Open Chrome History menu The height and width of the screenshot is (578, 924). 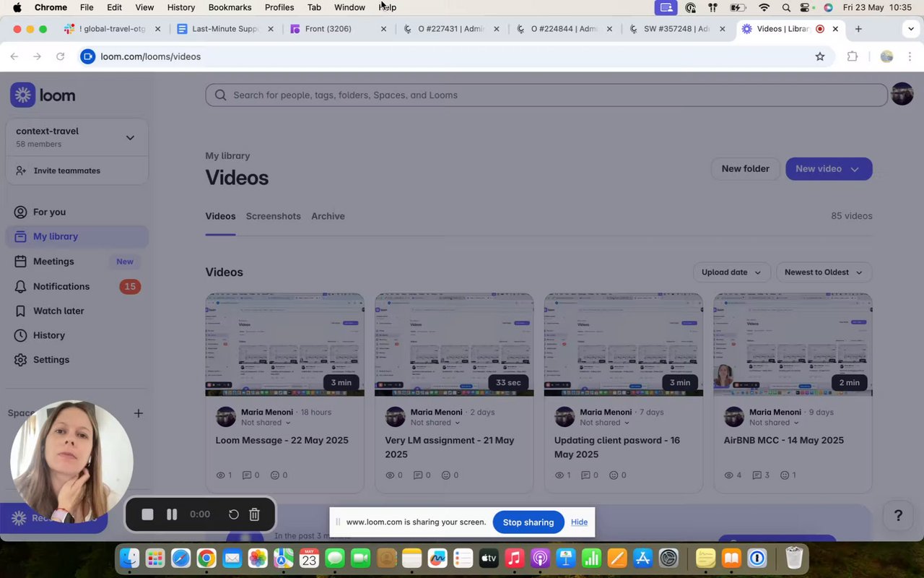(x=181, y=7)
